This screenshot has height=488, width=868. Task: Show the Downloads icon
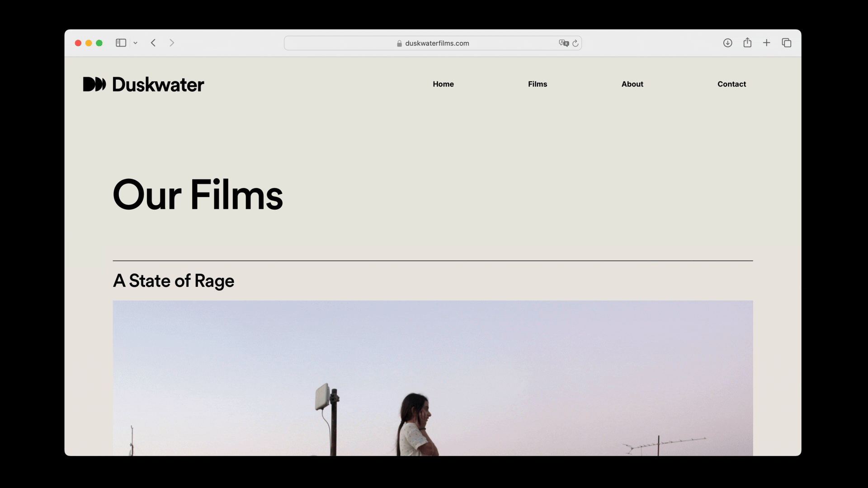tap(727, 43)
